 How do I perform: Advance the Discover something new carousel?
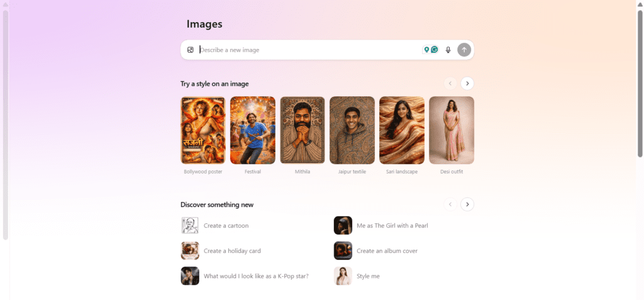[x=467, y=204]
